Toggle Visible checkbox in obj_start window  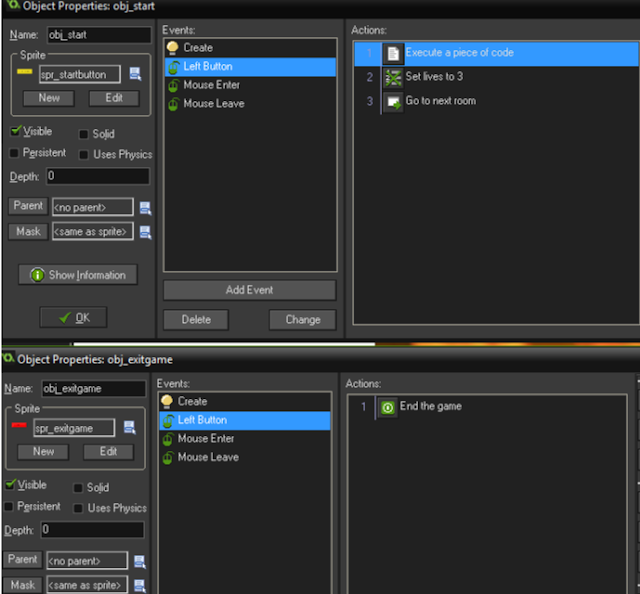pyautogui.click(x=16, y=131)
